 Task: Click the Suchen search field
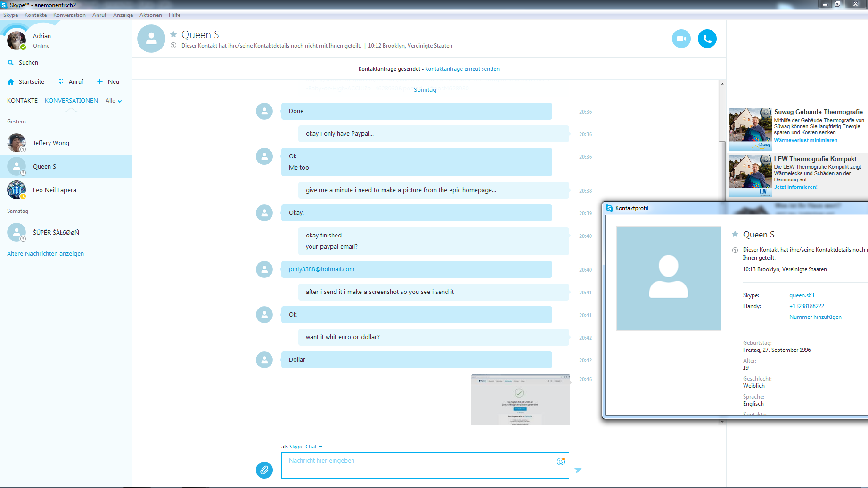tap(66, 63)
